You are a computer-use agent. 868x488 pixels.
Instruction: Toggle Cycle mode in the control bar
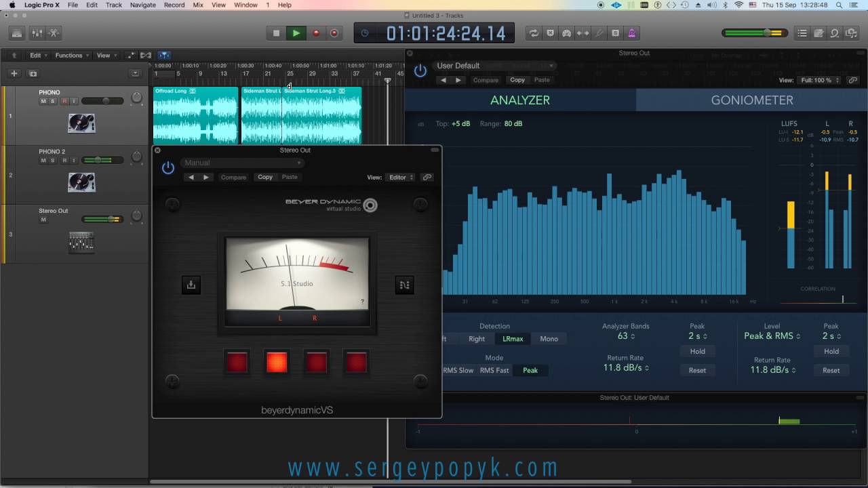tap(534, 33)
